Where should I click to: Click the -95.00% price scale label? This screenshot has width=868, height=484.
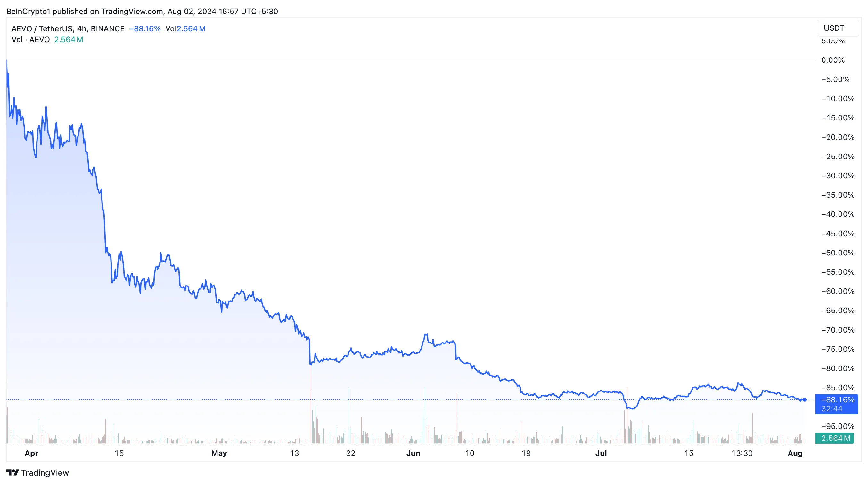click(x=837, y=426)
